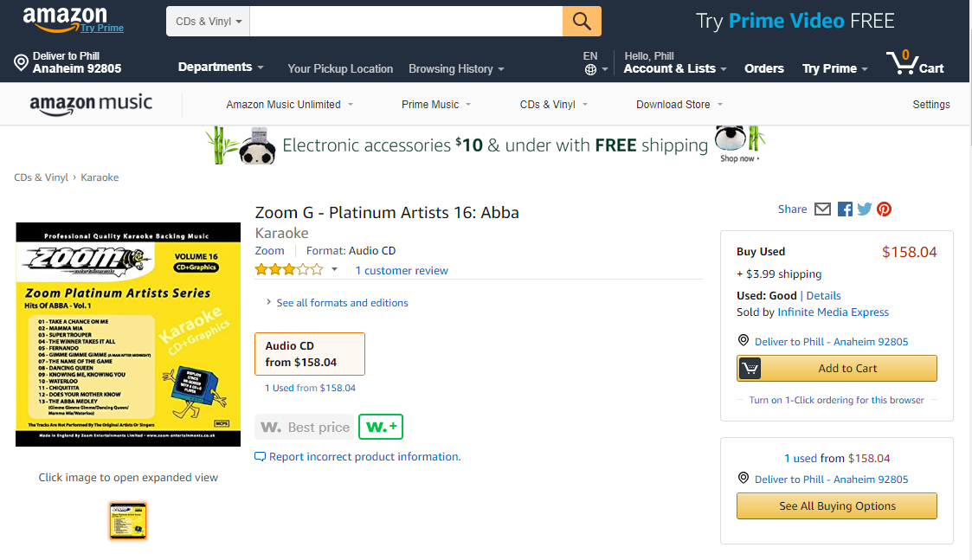This screenshot has height=560, width=972.
Task: Open the Amazon Music Unlimited menu
Action: coord(289,105)
